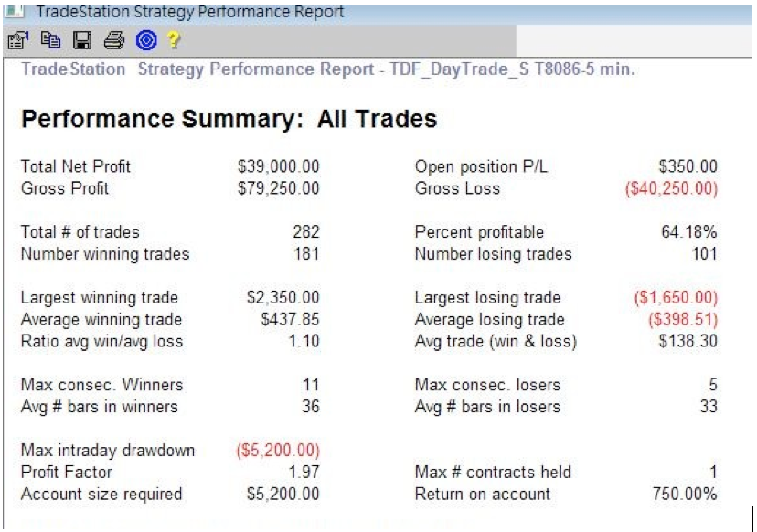Print the performance report
The height and width of the screenshot is (532, 757).
coord(113,40)
